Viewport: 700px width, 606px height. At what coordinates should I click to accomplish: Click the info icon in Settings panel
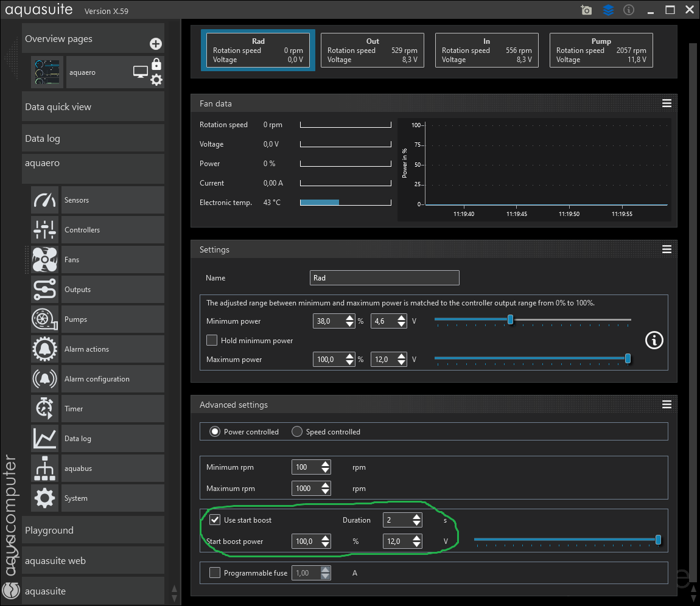[x=654, y=340]
